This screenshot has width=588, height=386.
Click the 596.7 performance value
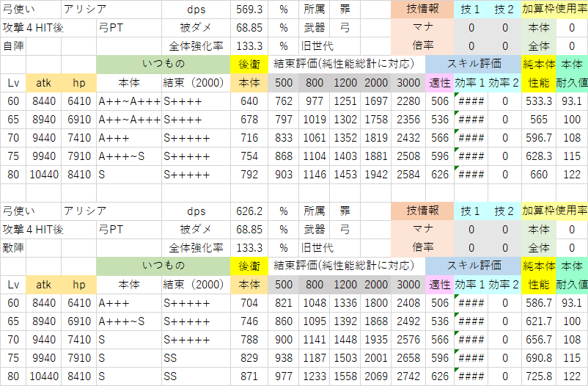click(x=538, y=138)
